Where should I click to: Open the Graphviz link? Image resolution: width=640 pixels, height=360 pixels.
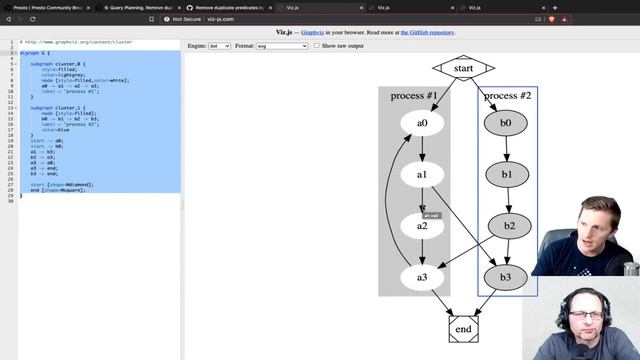[312, 32]
